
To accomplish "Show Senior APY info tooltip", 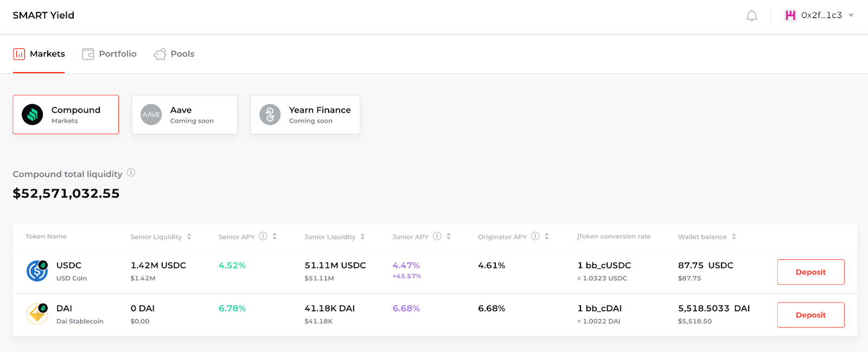I will (263, 236).
